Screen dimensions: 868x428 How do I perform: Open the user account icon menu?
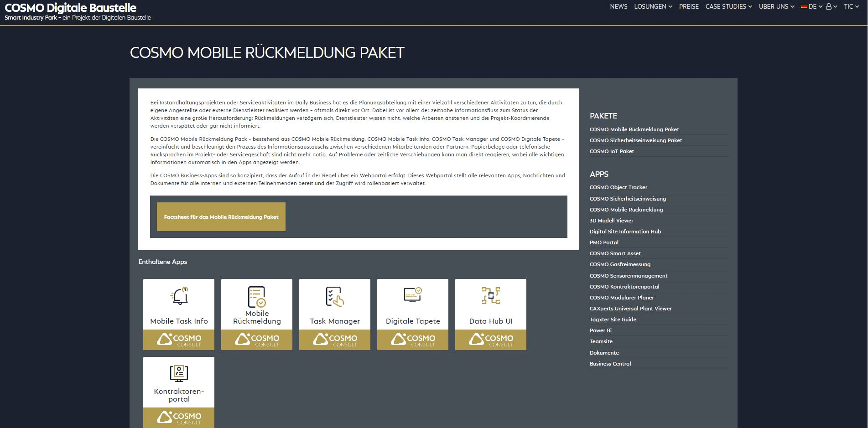[831, 6]
